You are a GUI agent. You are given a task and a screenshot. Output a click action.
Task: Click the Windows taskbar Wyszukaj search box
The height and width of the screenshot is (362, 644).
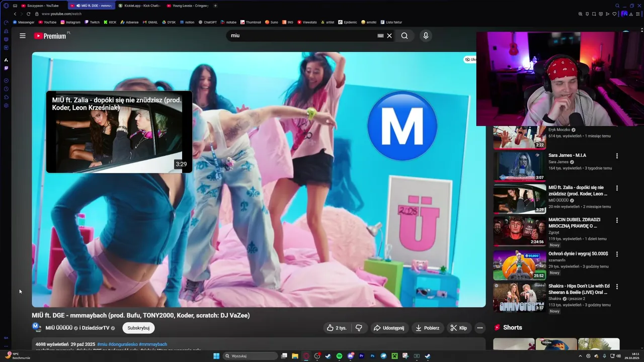click(x=251, y=356)
